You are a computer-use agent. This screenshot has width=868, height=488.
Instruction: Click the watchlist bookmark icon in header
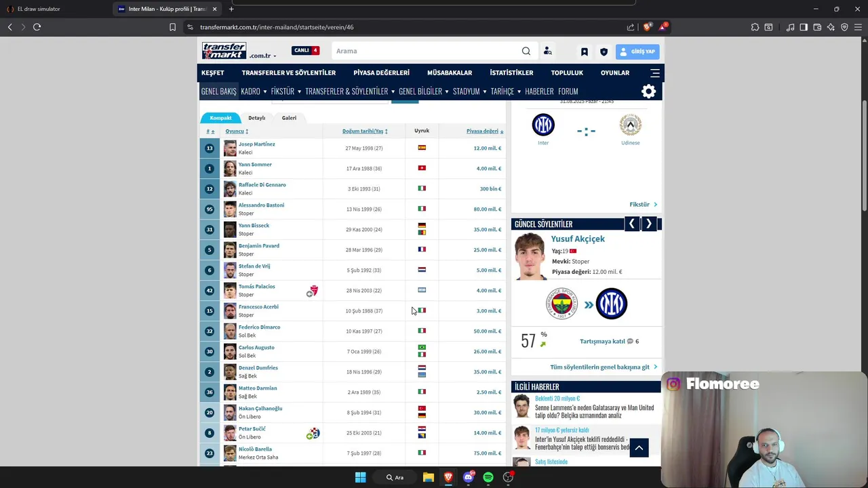585,52
